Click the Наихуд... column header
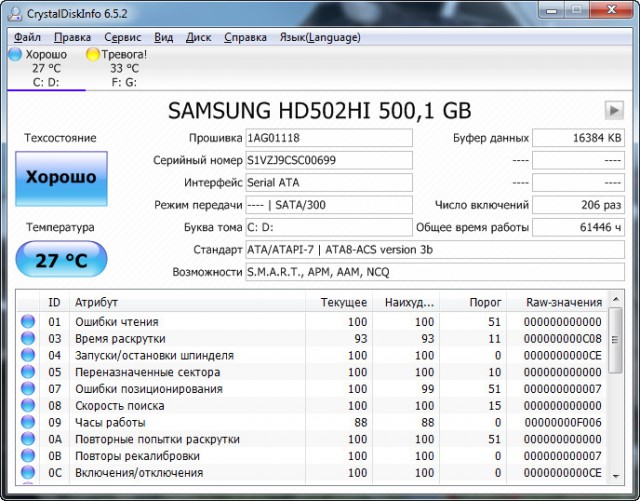The height and width of the screenshot is (501, 640). [406, 302]
